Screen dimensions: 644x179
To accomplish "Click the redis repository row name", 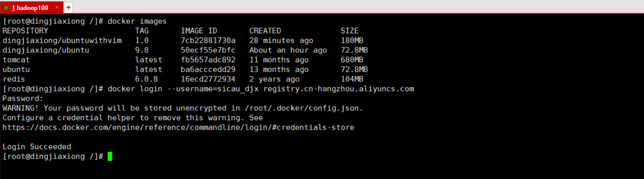I will coord(14,79).
